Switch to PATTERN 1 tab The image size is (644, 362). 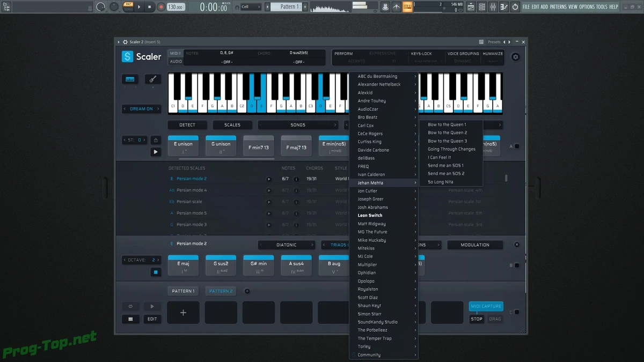(183, 291)
